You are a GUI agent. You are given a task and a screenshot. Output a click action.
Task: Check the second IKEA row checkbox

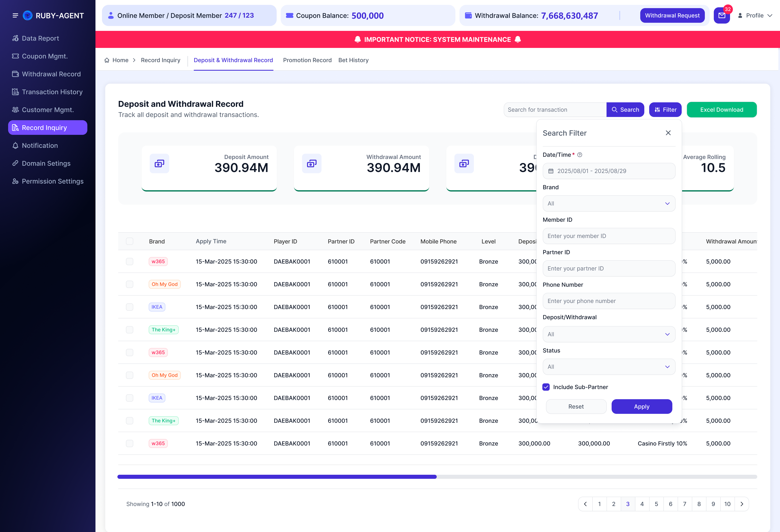[x=130, y=398]
